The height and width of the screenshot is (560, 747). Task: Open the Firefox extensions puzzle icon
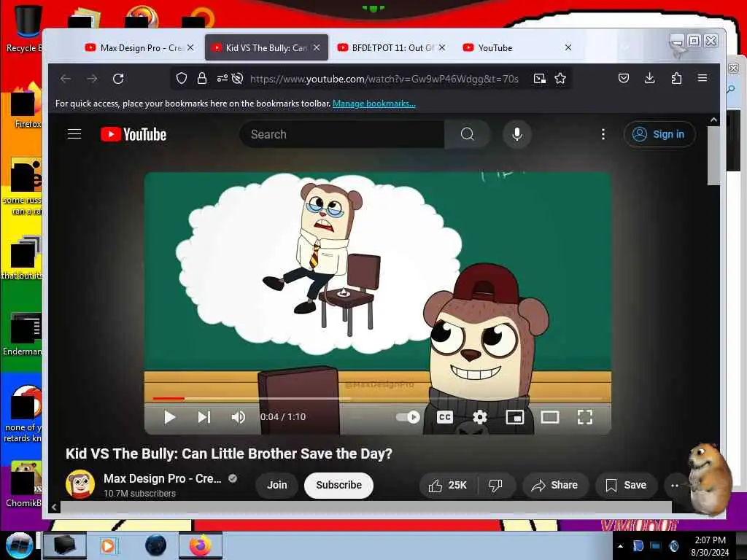(676, 78)
